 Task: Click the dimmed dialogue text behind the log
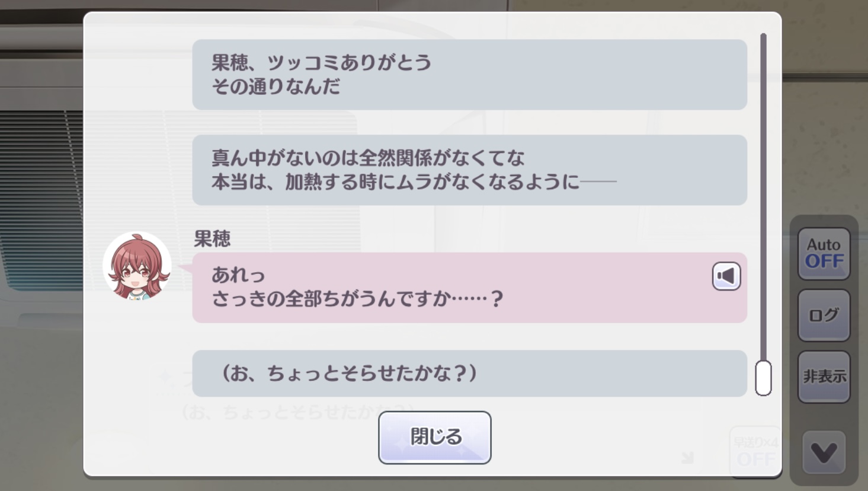click(x=297, y=410)
